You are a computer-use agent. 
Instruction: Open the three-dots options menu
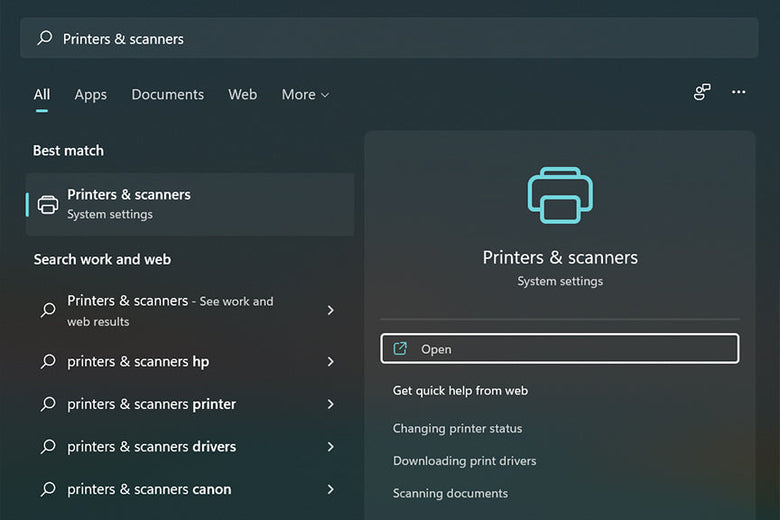coord(738,92)
